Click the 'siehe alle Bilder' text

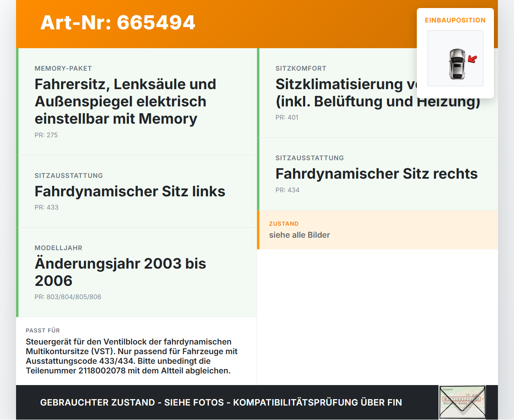coord(300,235)
